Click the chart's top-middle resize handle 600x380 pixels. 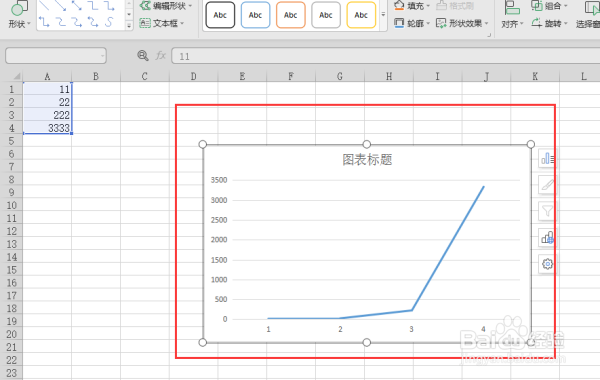click(x=367, y=144)
